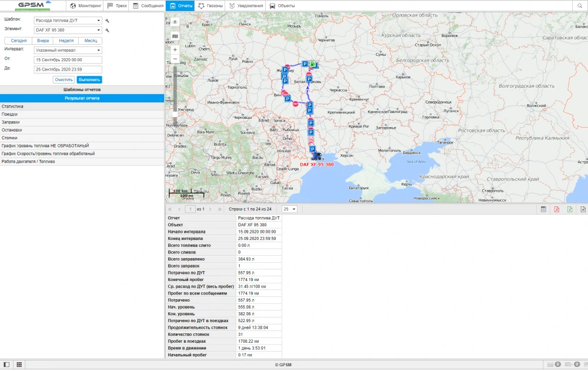Zoom out the map with minus button
The image size is (588, 371).
pos(175,59)
